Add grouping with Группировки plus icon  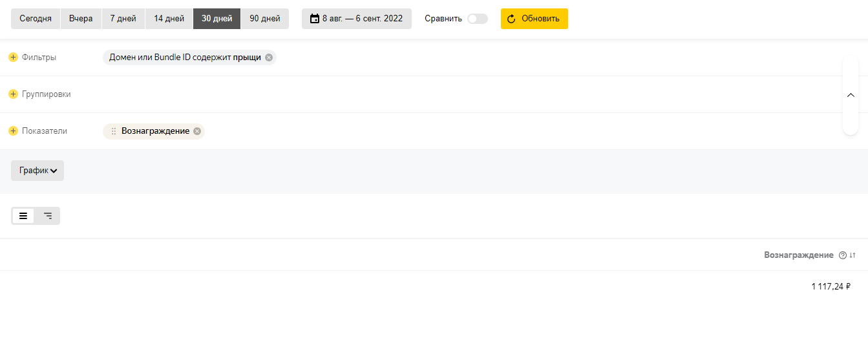click(13, 94)
